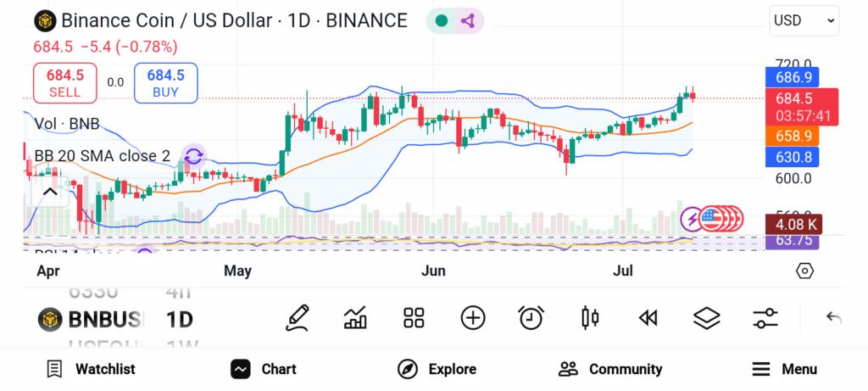Open the USD currency dropdown
868x391 pixels.
(804, 21)
